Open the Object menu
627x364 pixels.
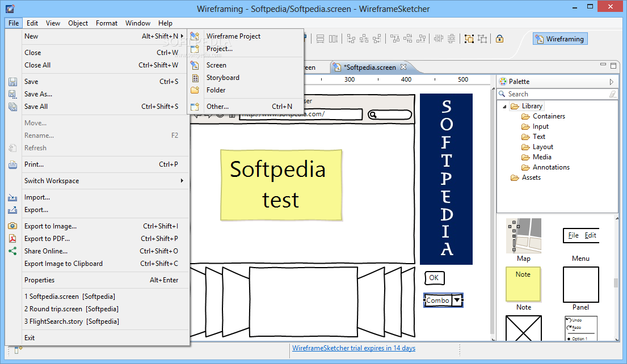point(78,23)
